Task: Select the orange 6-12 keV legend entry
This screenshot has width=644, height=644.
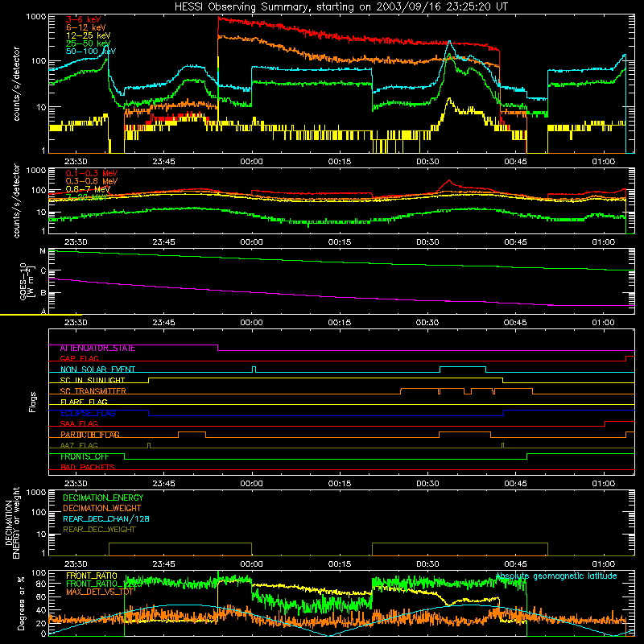Action: [x=86, y=27]
